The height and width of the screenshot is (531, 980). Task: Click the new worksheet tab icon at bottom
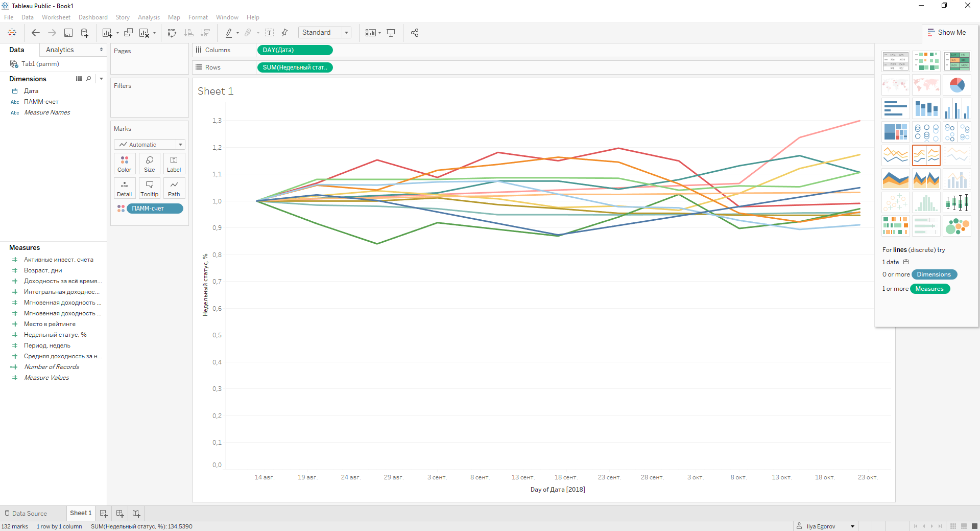(104, 513)
